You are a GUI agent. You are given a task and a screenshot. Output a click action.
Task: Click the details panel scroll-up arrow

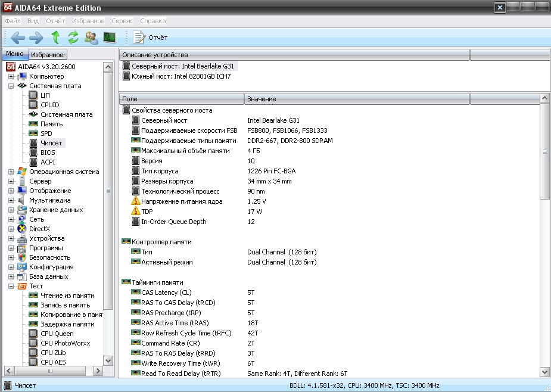pyautogui.click(x=544, y=98)
